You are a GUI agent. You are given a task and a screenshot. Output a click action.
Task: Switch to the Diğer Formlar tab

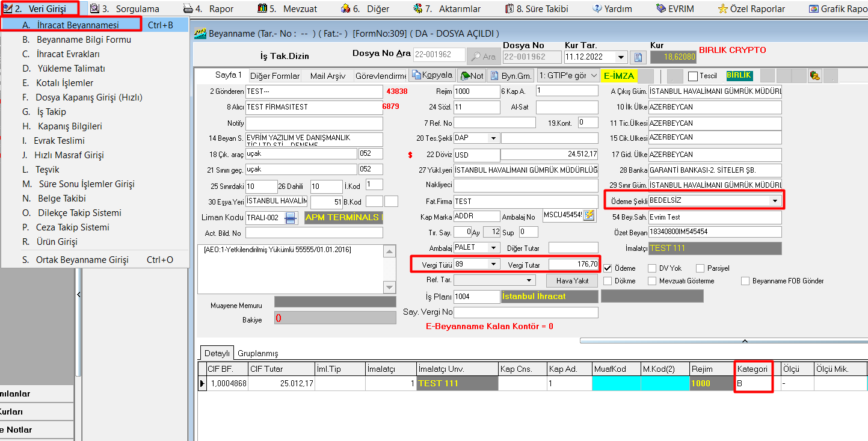275,76
